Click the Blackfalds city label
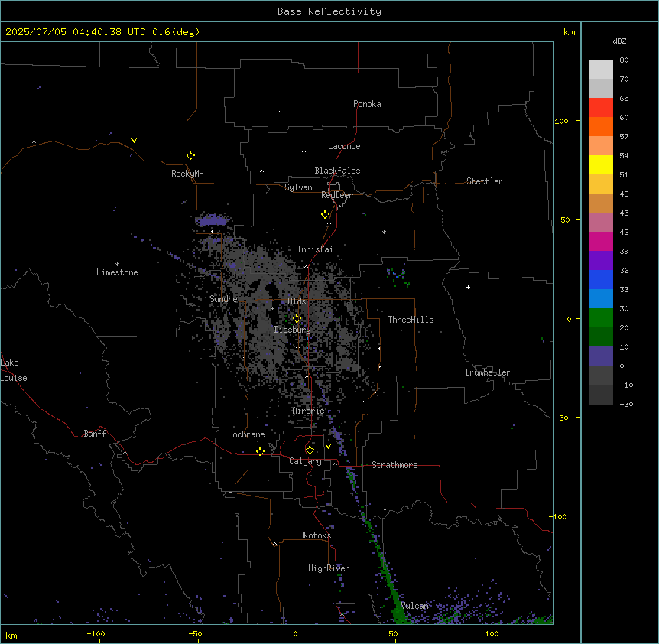This screenshot has height=644, width=659. coord(337,171)
